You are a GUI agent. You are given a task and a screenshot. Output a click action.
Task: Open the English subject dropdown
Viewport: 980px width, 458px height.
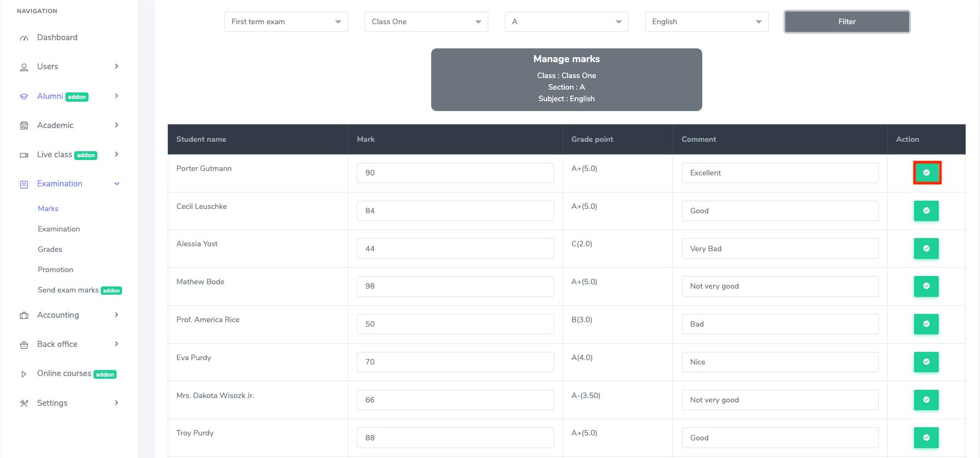(707, 22)
